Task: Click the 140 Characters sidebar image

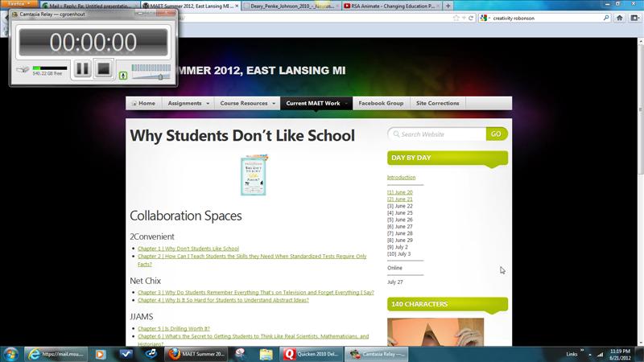Action: (x=436, y=331)
